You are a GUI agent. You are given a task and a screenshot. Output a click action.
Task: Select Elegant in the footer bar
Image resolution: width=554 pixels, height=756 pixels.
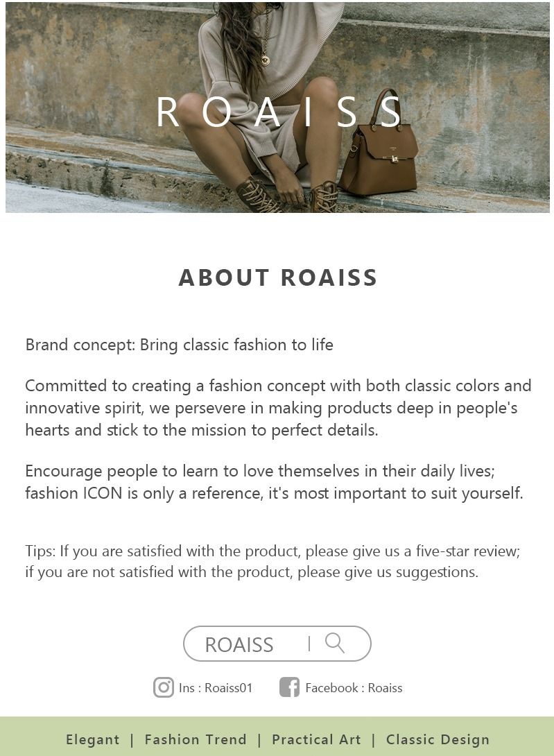[93, 739]
